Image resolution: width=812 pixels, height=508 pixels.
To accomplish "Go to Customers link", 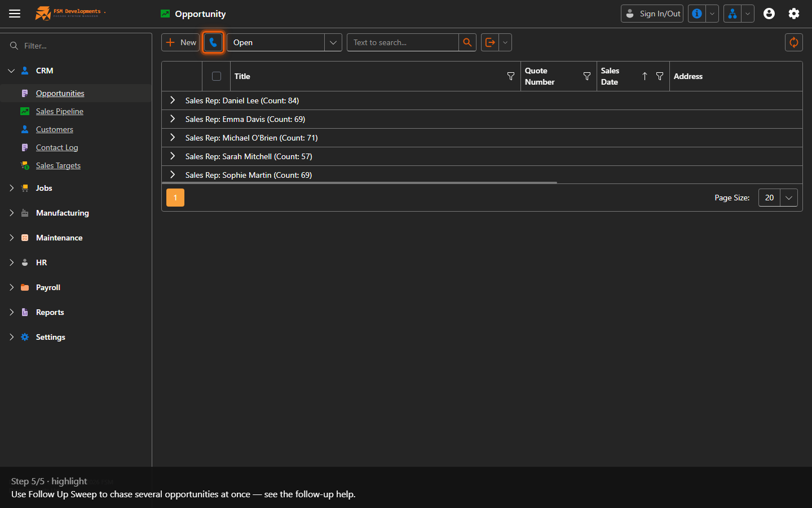I will coord(55,129).
